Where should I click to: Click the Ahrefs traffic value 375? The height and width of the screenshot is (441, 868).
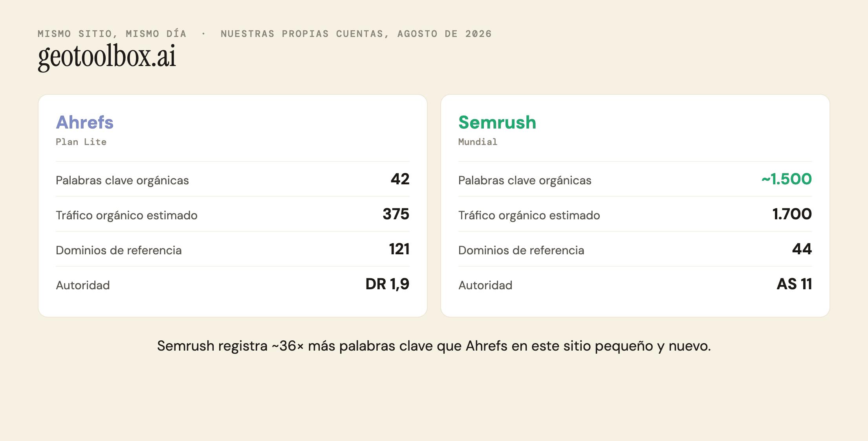coord(396,214)
